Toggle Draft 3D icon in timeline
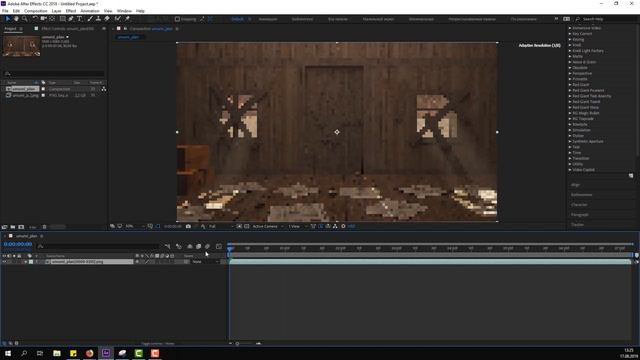The image size is (640, 360). tap(178, 246)
